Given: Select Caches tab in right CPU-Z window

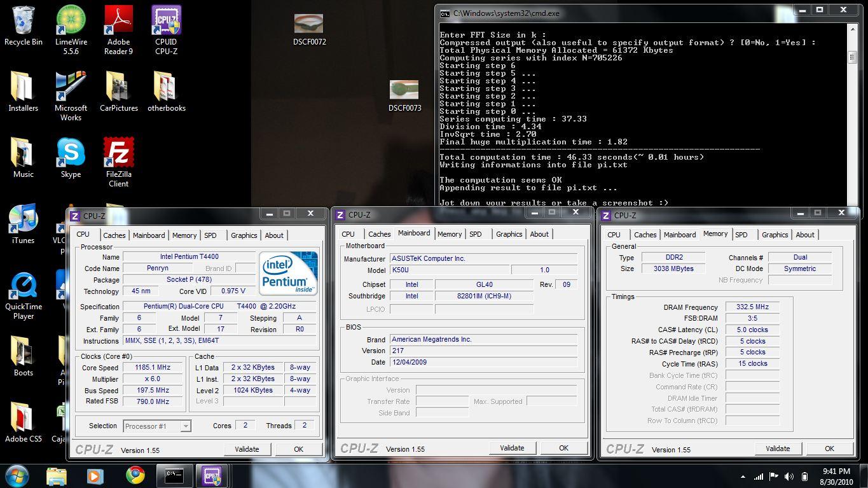Looking at the screenshot, I should (x=645, y=235).
